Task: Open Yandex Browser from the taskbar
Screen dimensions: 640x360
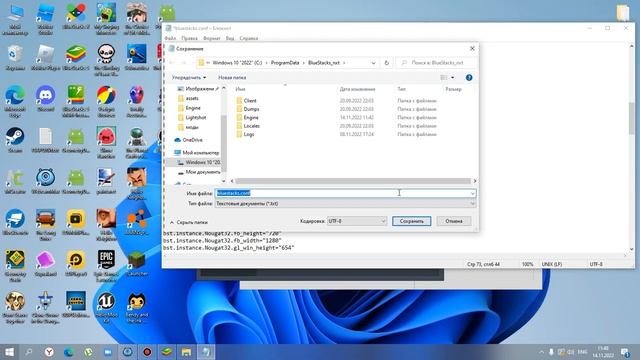Action: click(x=49, y=352)
